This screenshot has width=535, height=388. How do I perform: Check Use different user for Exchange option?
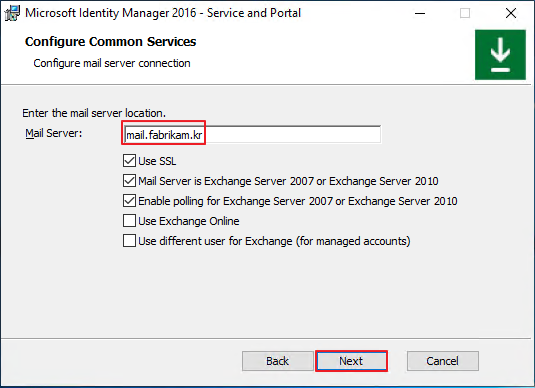[x=129, y=241]
